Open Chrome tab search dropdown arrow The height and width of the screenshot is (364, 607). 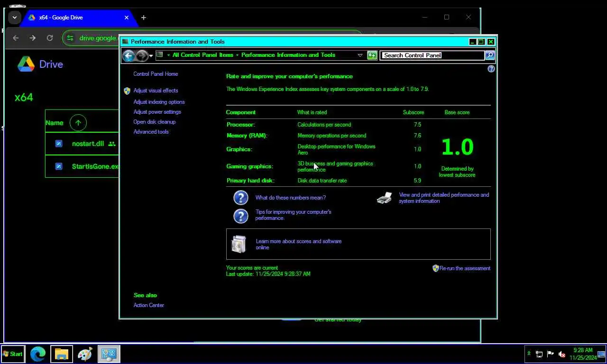point(15,18)
